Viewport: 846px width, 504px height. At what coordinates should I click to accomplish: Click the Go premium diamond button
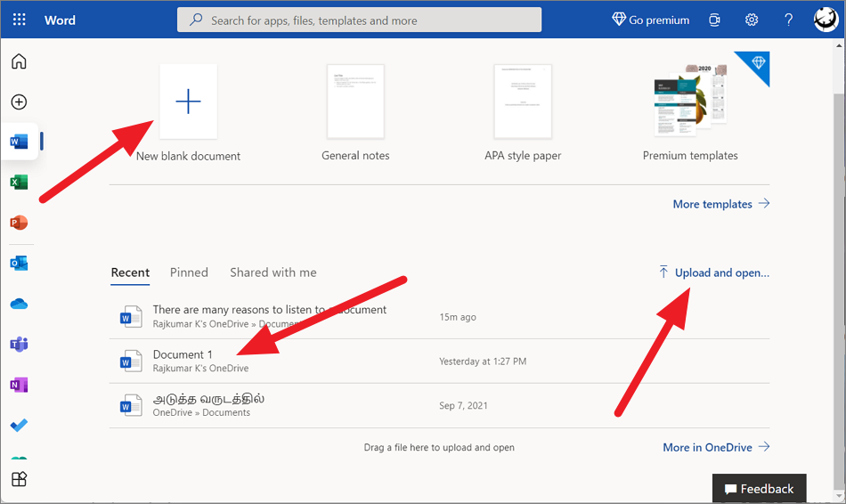651,20
